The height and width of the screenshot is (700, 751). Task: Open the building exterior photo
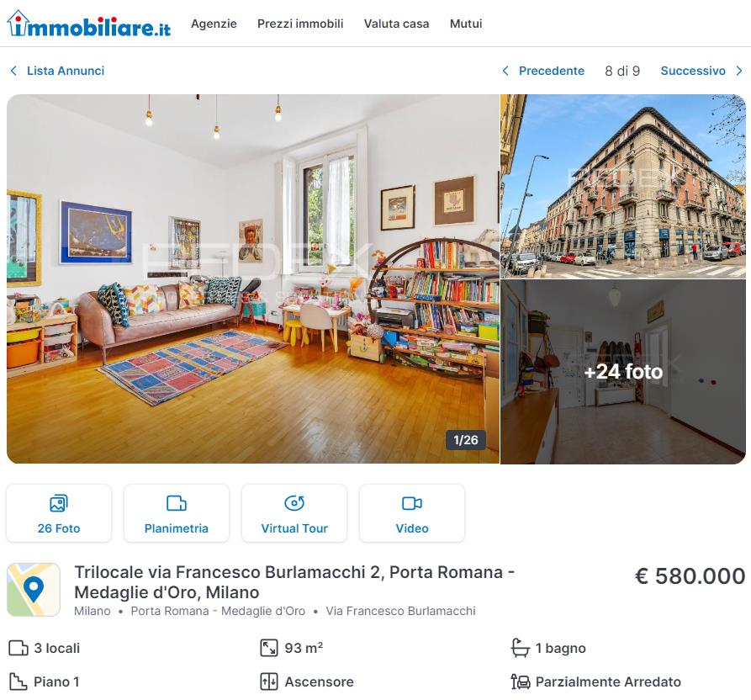[x=623, y=187]
